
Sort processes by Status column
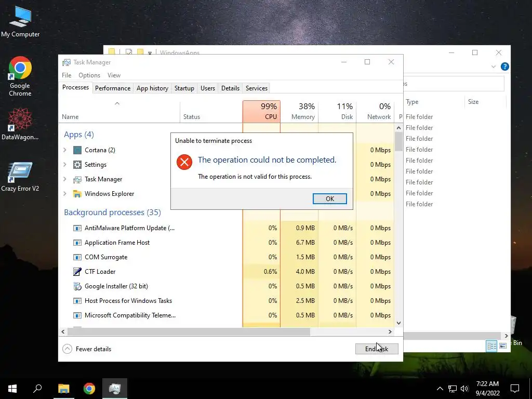[211, 111]
